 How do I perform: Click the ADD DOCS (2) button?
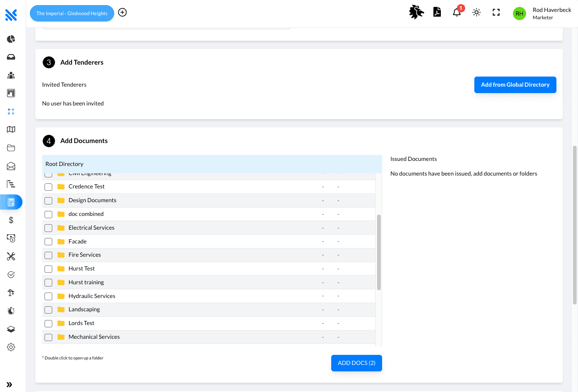click(356, 363)
